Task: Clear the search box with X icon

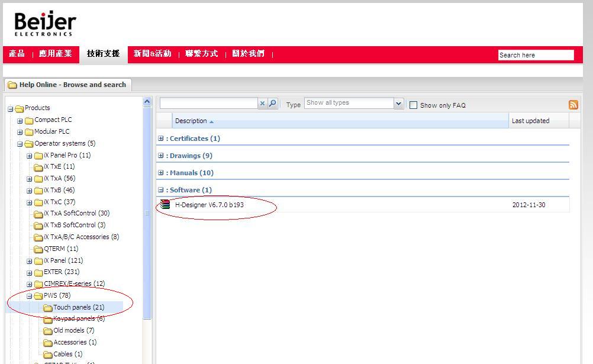Action: pyautogui.click(x=262, y=104)
